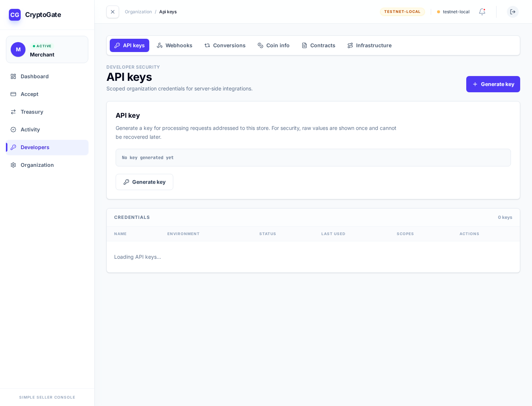Click the Developers key icon

[x=13, y=147]
